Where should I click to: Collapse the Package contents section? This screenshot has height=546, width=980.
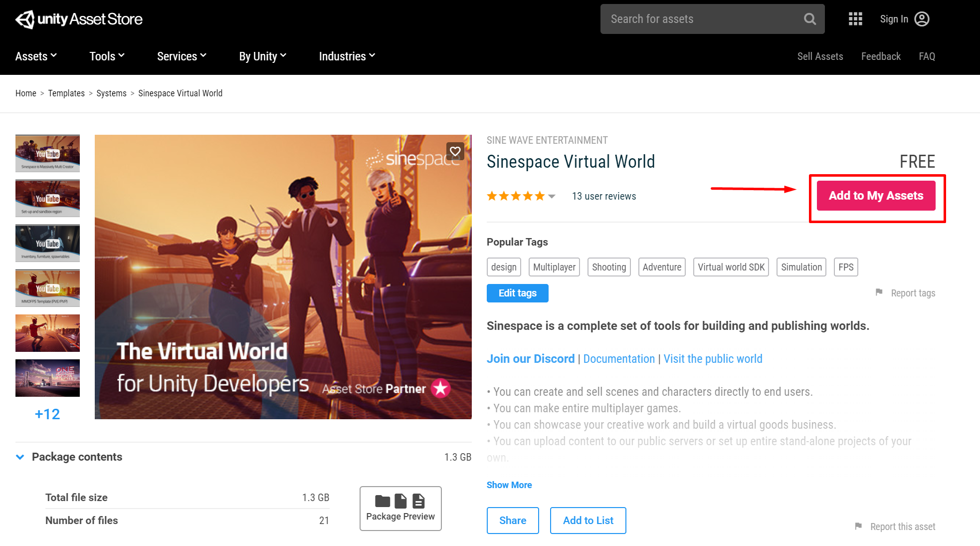pos(20,457)
